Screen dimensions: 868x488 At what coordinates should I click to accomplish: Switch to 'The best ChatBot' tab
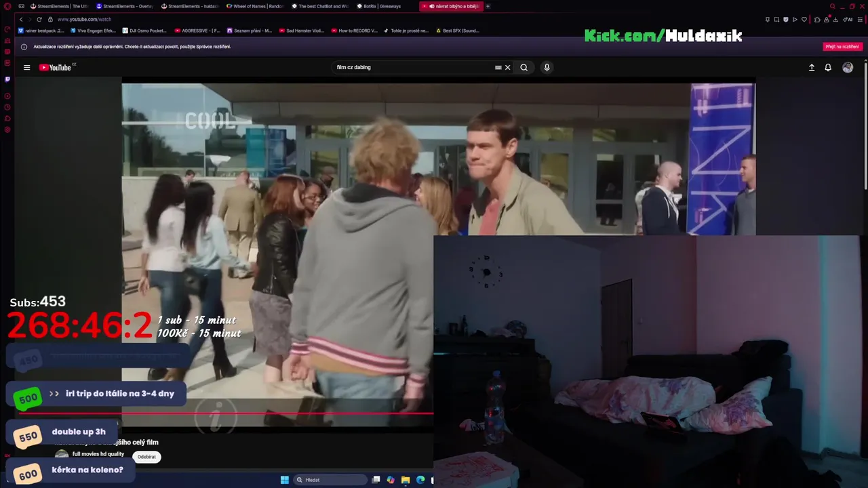tap(320, 6)
